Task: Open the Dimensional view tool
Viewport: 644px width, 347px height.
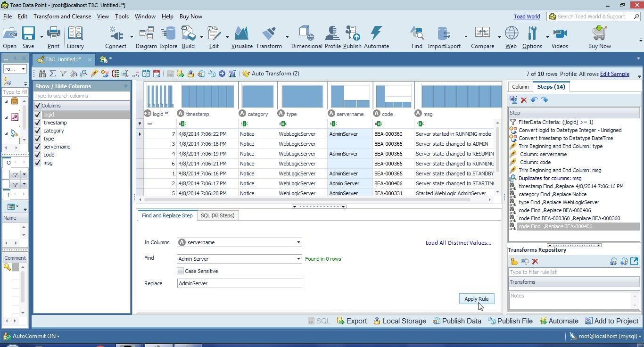Action: [306, 38]
